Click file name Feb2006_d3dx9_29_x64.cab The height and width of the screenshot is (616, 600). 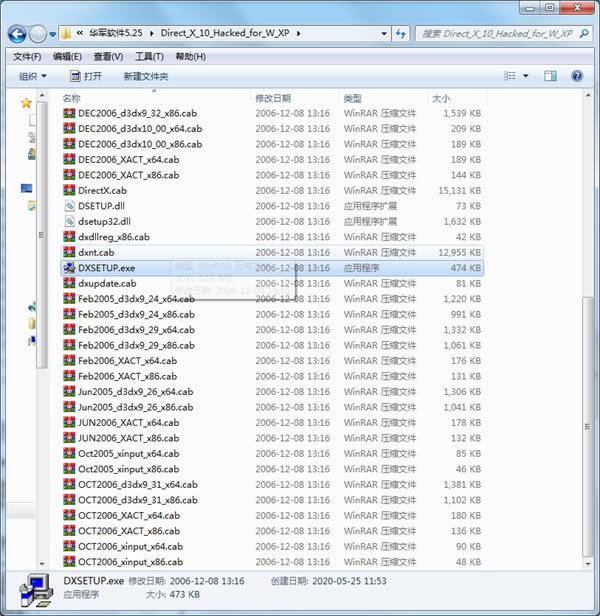(136, 330)
